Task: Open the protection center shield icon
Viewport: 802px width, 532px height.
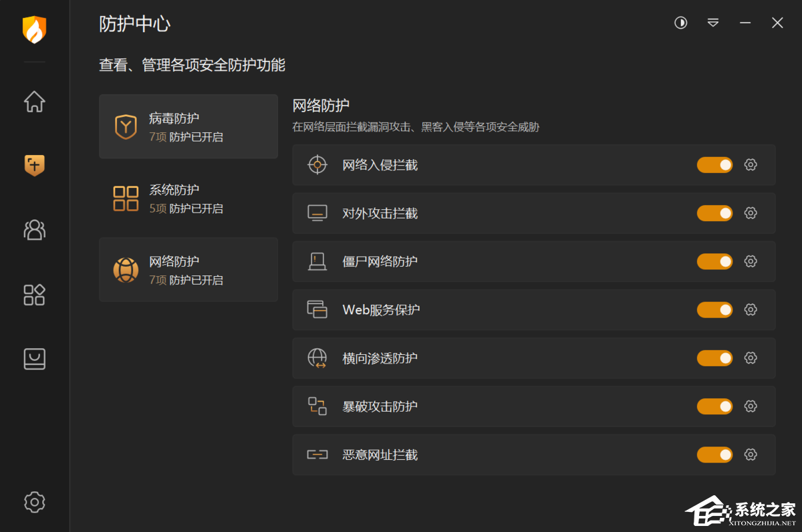Action: point(35,165)
